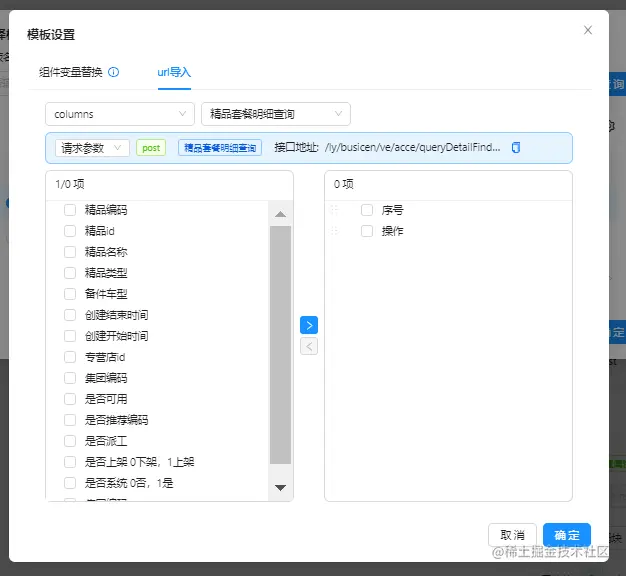626x576 pixels.
Task: Check the 集团编码 checkbox
Action: tap(70, 378)
